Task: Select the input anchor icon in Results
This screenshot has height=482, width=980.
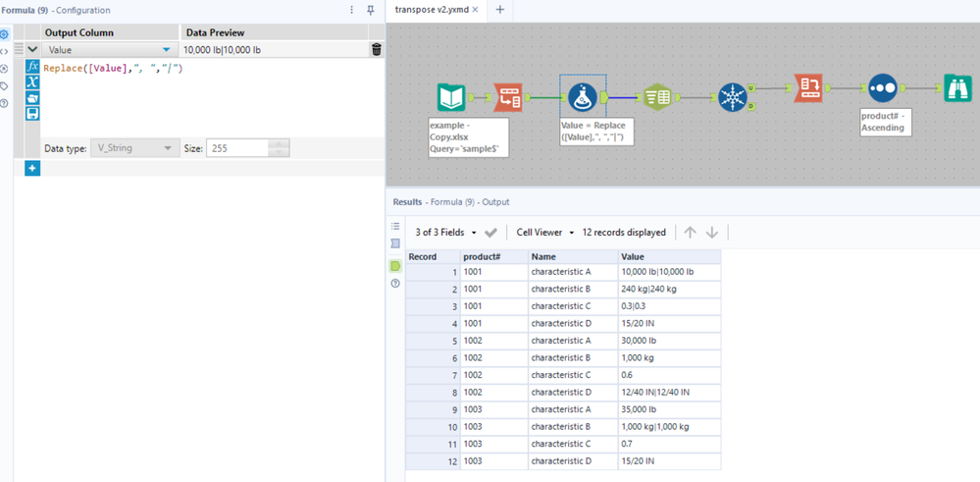Action: coord(395,243)
